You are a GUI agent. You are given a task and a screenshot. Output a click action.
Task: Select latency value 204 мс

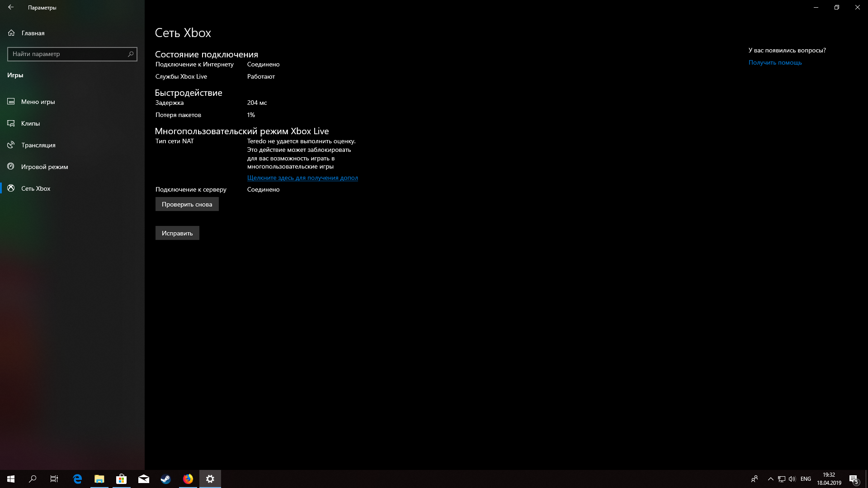point(257,103)
